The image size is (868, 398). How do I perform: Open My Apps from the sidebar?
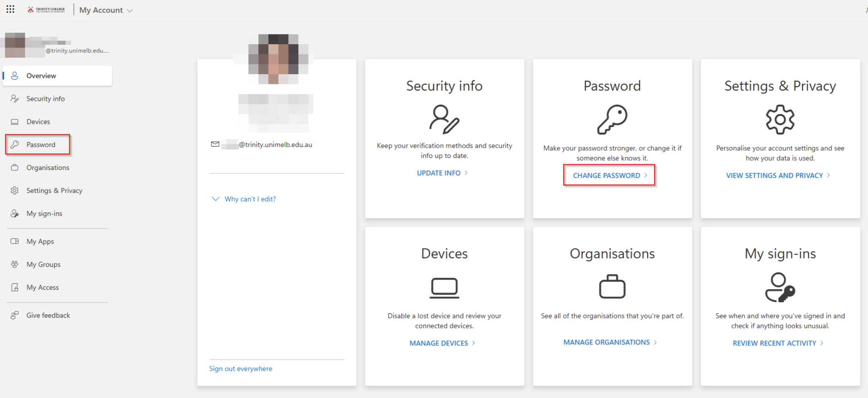[40, 241]
